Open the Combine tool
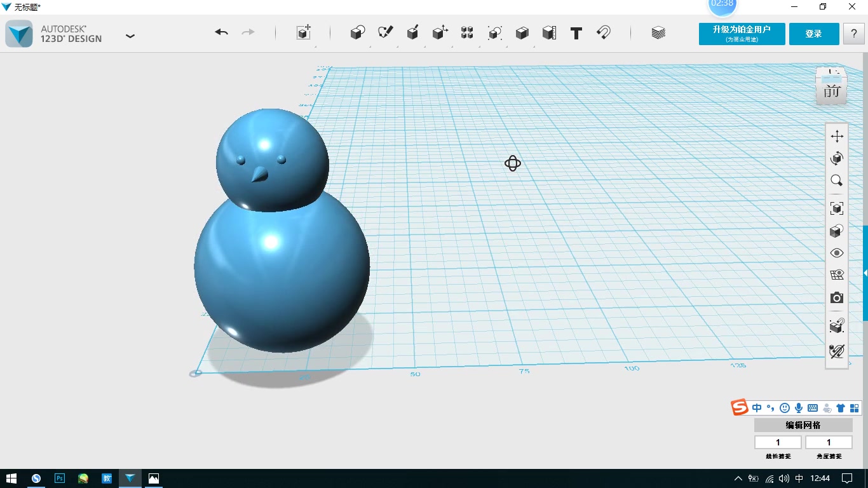Viewport: 868px width, 488px height. coord(522,33)
